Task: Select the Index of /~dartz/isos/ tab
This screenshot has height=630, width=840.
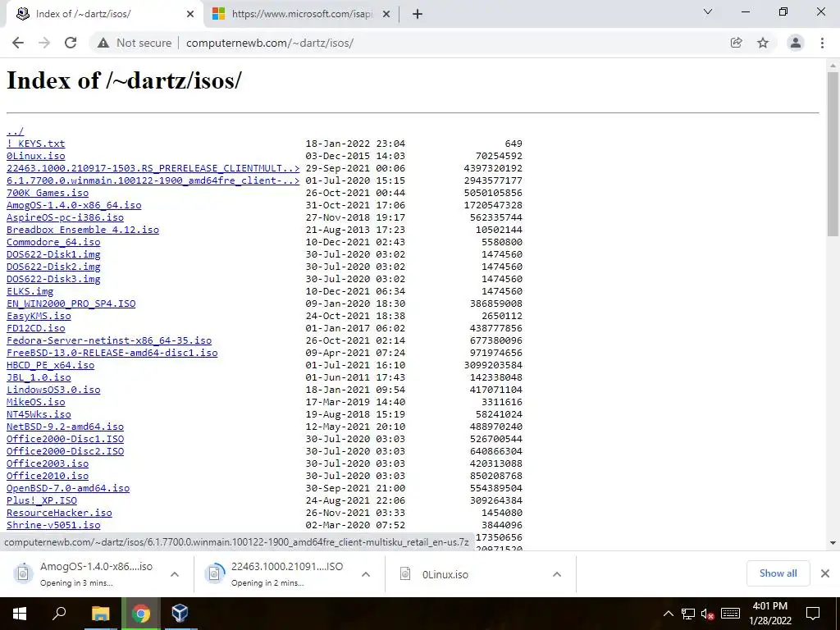Action: (104, 14)
